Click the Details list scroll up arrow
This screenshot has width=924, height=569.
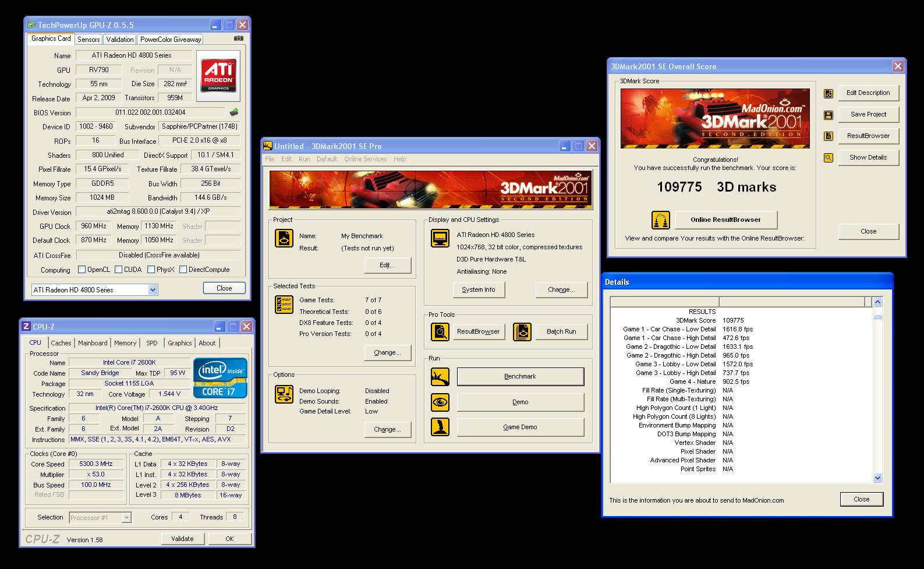click(878, 302)
